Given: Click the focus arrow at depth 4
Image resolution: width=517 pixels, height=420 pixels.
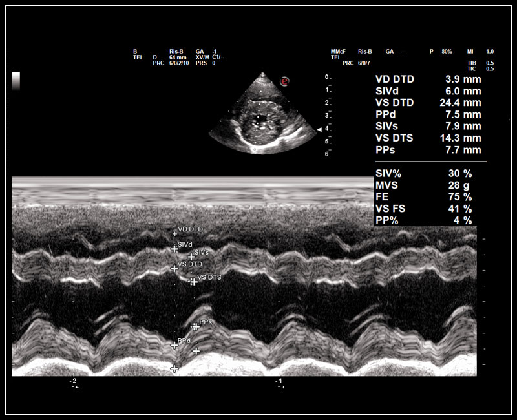Looking at the screenshot, I should [x=319, y=129].
